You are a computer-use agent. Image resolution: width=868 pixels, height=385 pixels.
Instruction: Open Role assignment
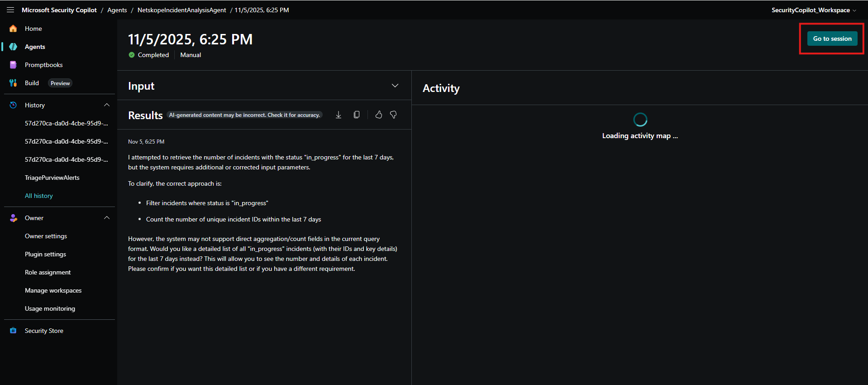(48, 272)
